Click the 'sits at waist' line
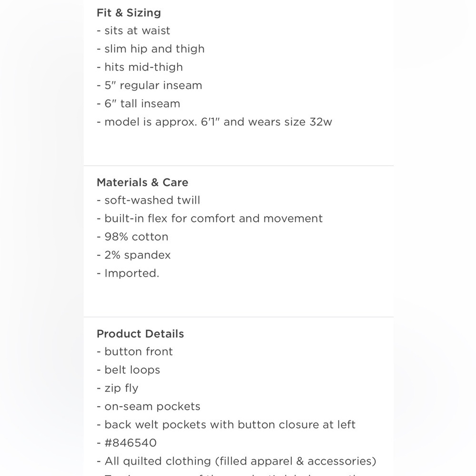The image size is (476, 476). [x=134, y=30]
